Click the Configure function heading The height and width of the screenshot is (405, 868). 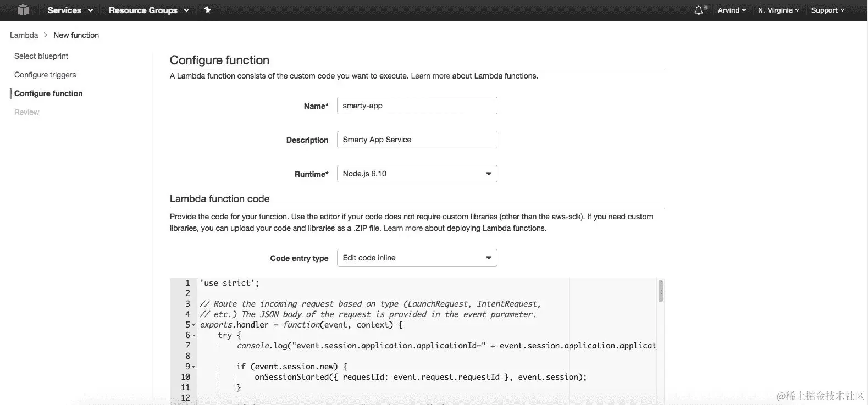[x=219, y=60]
